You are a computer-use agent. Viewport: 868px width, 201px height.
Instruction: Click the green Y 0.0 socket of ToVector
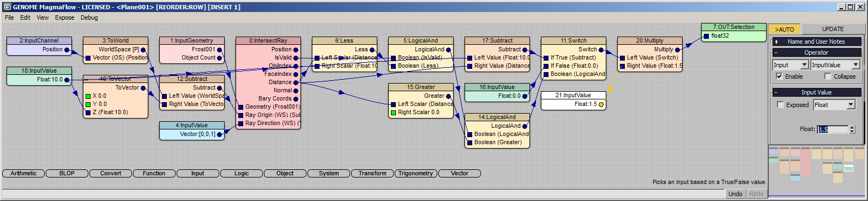tap(88, 104)
